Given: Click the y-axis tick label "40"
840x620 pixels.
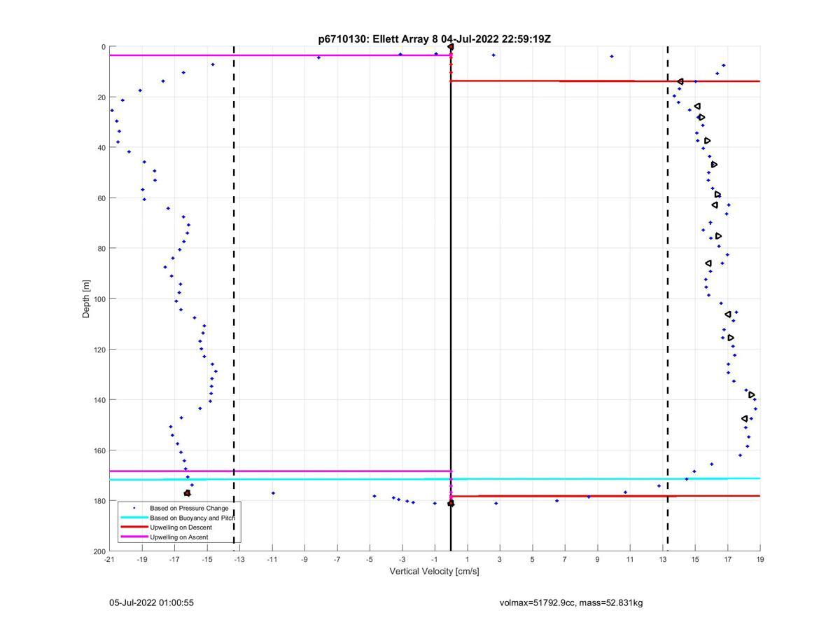Looking at the screenshot, I should click(101, 148).
